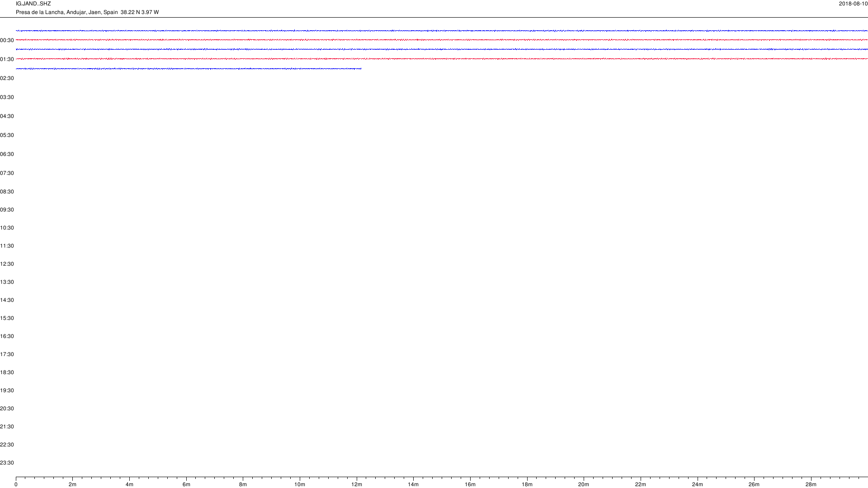The image size is (868, 488).
Task: Select the 07:30 time label
Action: (7, 173)
